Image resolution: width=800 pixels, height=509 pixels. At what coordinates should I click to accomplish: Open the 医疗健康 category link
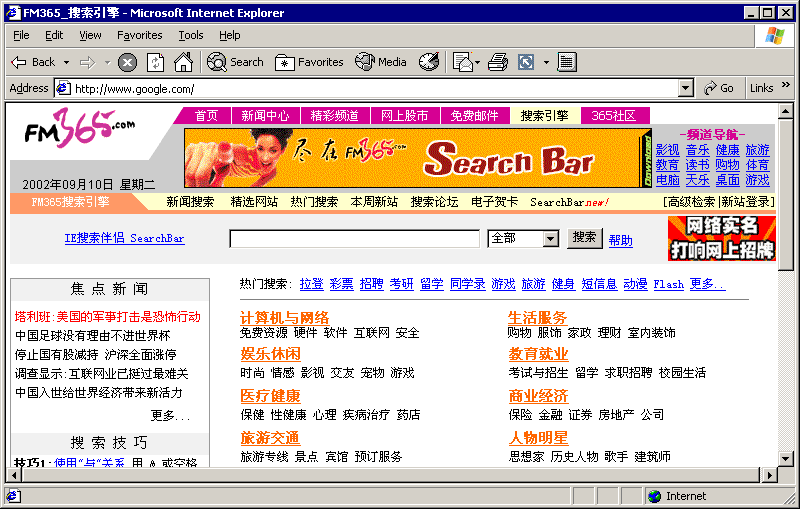click(x=270, y=396)
